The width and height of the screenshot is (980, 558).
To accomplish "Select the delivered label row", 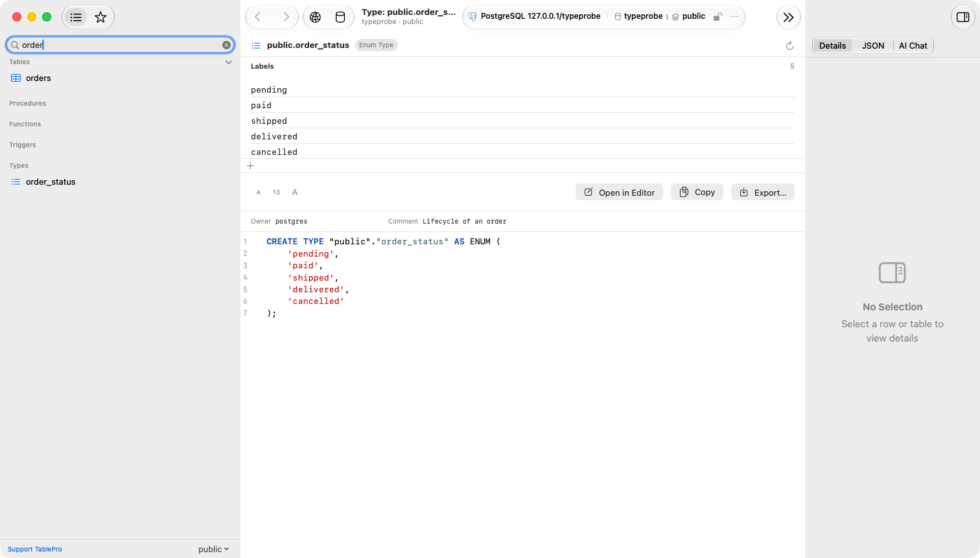I will (x=522, y=136).
